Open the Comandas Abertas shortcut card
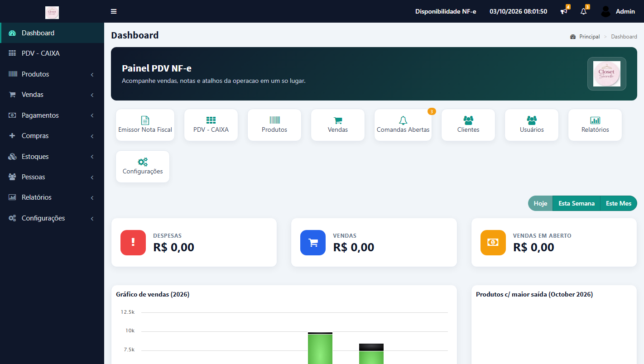This screenshot has height=364, width=644. coord(403,125)
